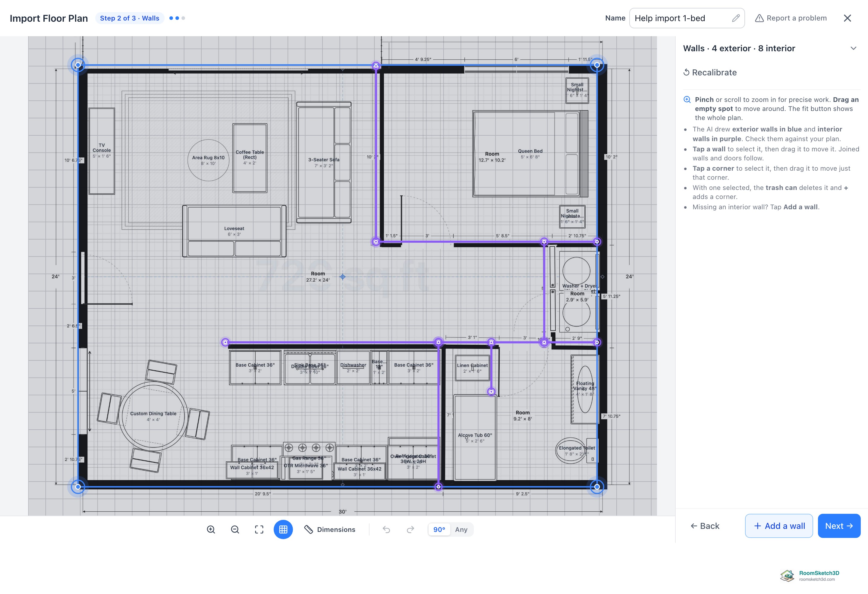Click Add a wall

779,526
